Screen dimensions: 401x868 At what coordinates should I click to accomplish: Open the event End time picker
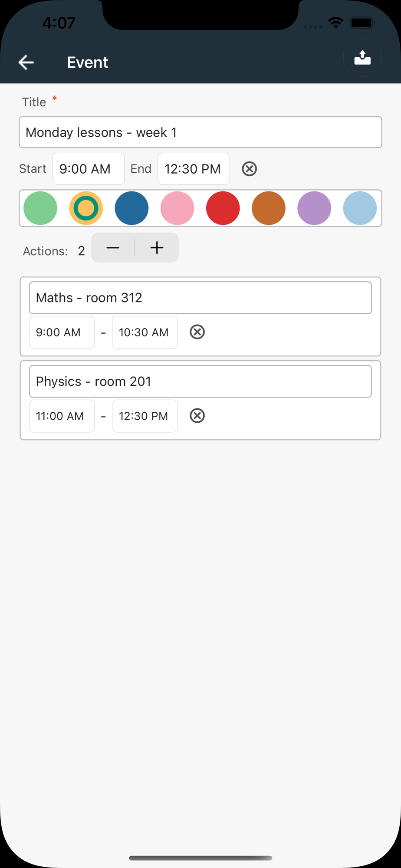194,169
